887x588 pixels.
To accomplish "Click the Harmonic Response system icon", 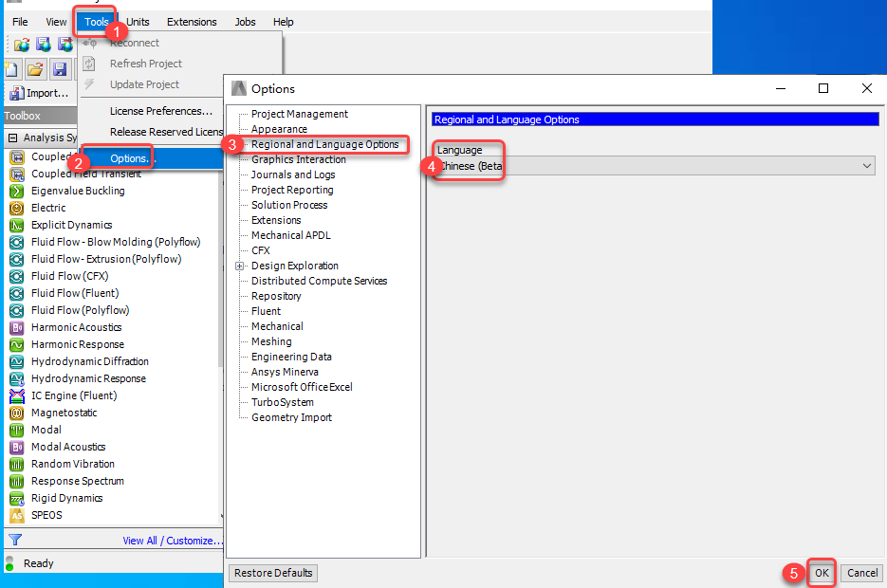I will 17,344.
